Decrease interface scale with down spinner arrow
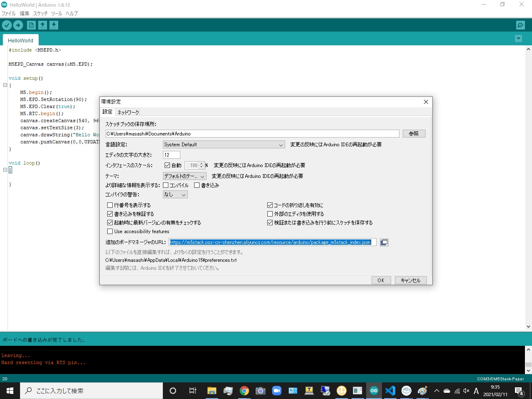532x399 pixels. tap(202, 167)
